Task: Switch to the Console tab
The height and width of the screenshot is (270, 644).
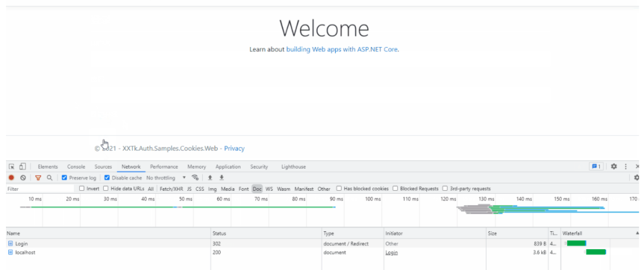Action: (76, 167)
